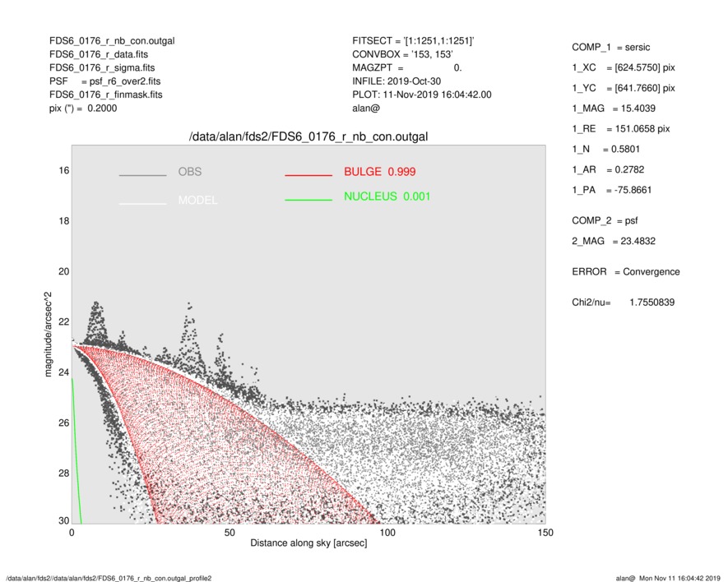
Task: Click the footer timestamp Mon Nov 11 16:04:42 2019
Action: coord(679,578)
